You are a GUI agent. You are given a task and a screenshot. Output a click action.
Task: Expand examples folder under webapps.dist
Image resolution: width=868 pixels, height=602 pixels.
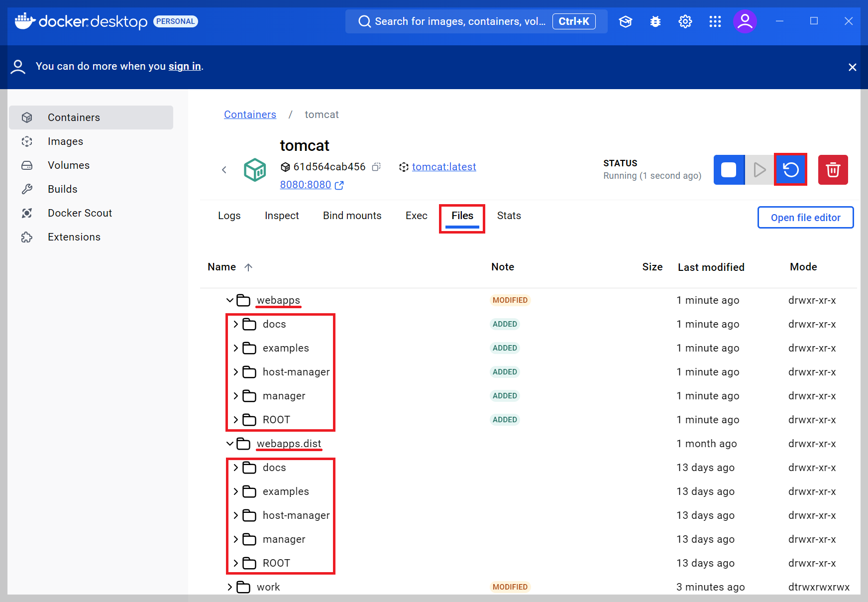point(236,491)
